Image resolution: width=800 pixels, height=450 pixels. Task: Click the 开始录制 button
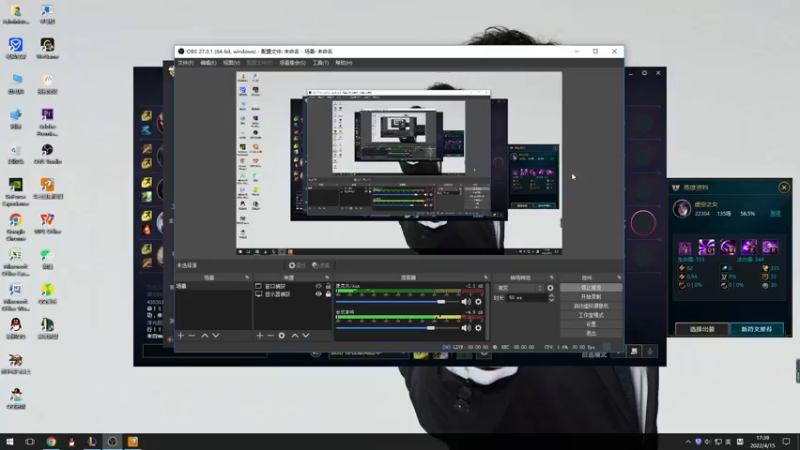(591, 297)
